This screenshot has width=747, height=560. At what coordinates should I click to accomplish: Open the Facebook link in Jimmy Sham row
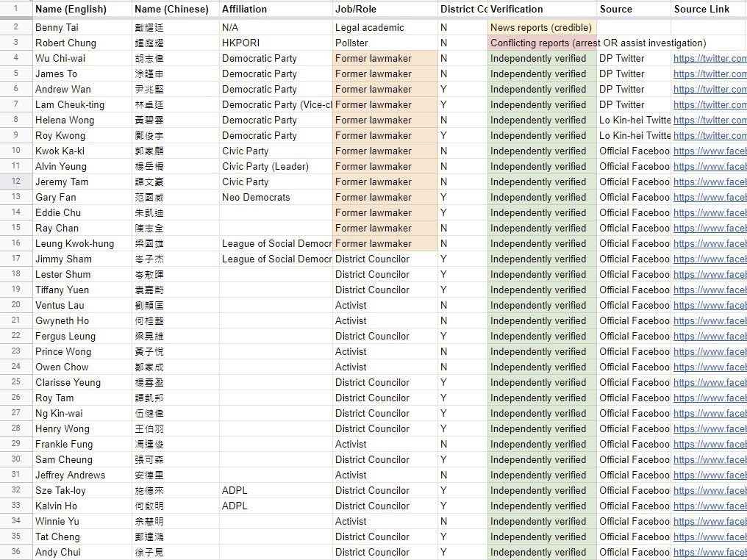pos(710,259)
